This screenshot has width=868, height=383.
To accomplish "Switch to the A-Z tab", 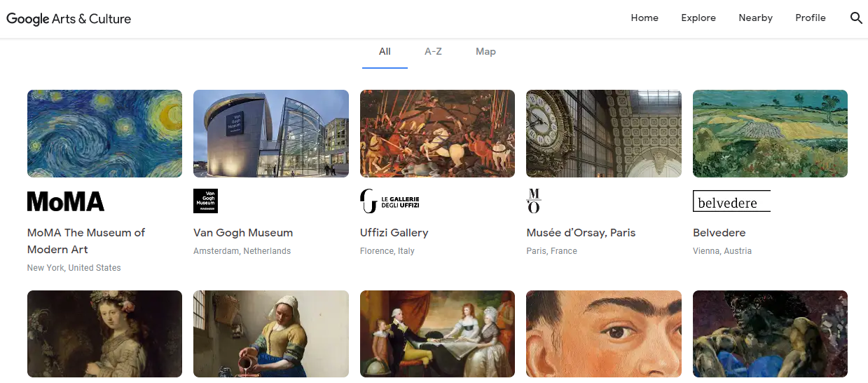I will (x=433, y=52).
